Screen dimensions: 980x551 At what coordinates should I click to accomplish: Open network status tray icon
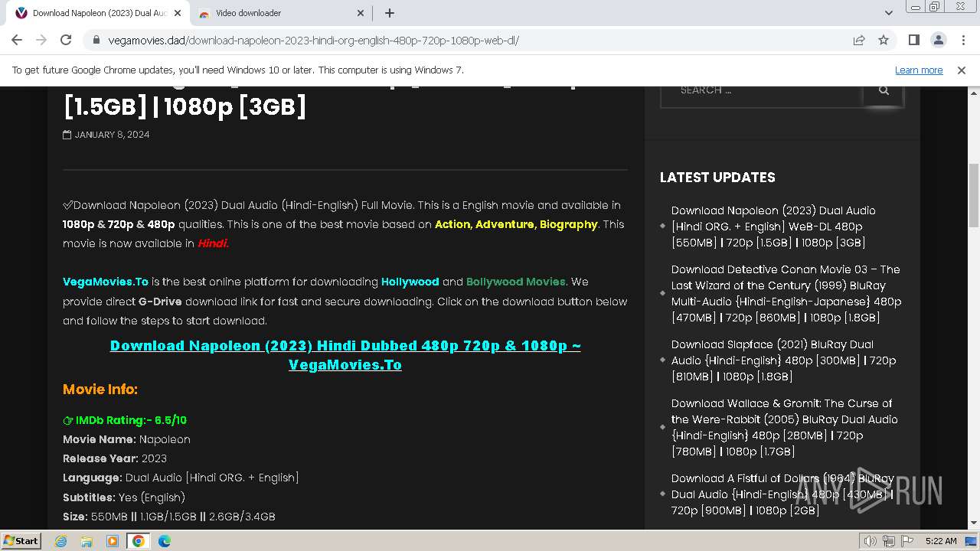coord(888,541)
